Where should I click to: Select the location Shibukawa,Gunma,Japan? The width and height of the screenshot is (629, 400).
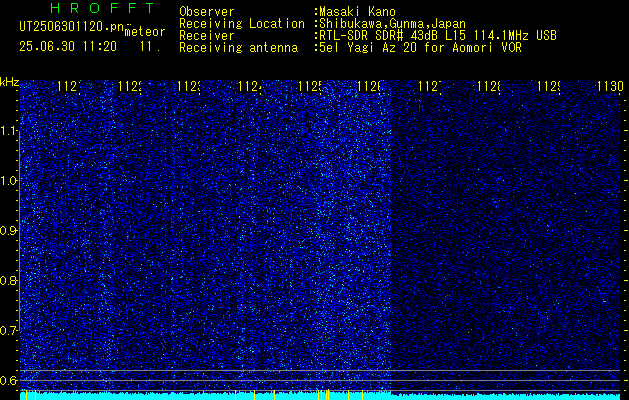coord(392,24)
